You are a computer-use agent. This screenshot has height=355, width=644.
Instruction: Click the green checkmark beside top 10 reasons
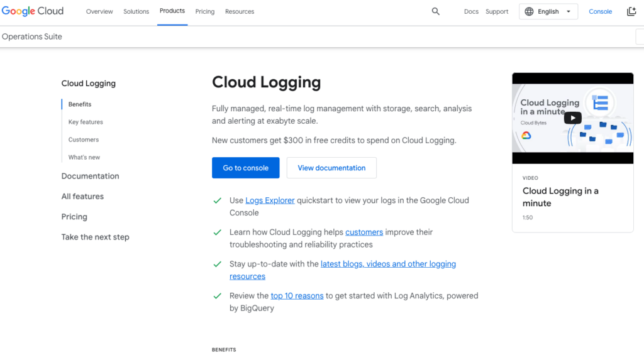[x=217, y=296]
